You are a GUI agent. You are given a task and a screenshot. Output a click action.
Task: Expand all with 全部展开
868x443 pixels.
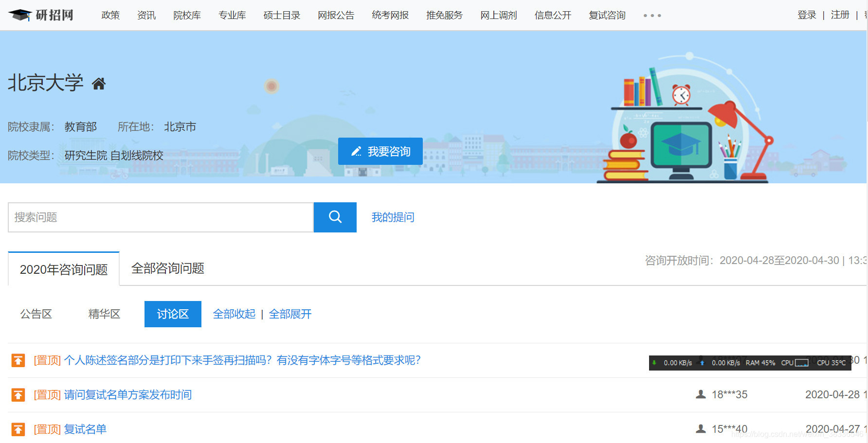[x=290, y=314]
